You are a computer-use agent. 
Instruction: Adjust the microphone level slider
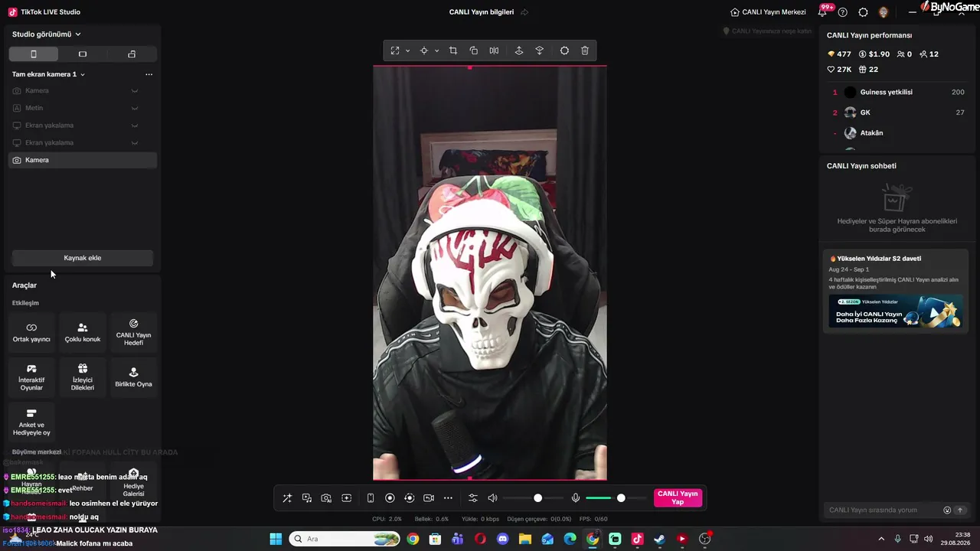[x=616, y=498]
